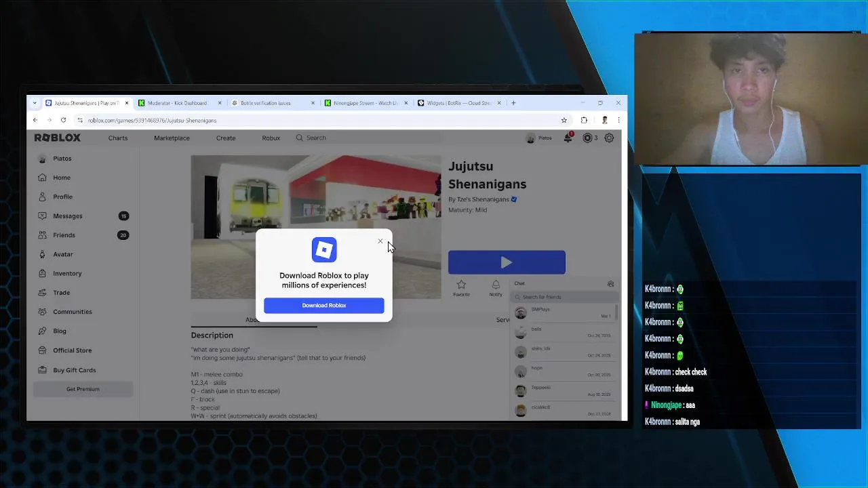Switch to the Botrix verification issues tab

(266, 103)
